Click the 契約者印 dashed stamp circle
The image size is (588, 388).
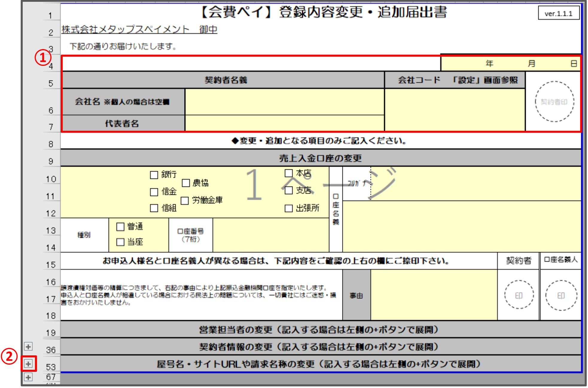pos(554,102)
